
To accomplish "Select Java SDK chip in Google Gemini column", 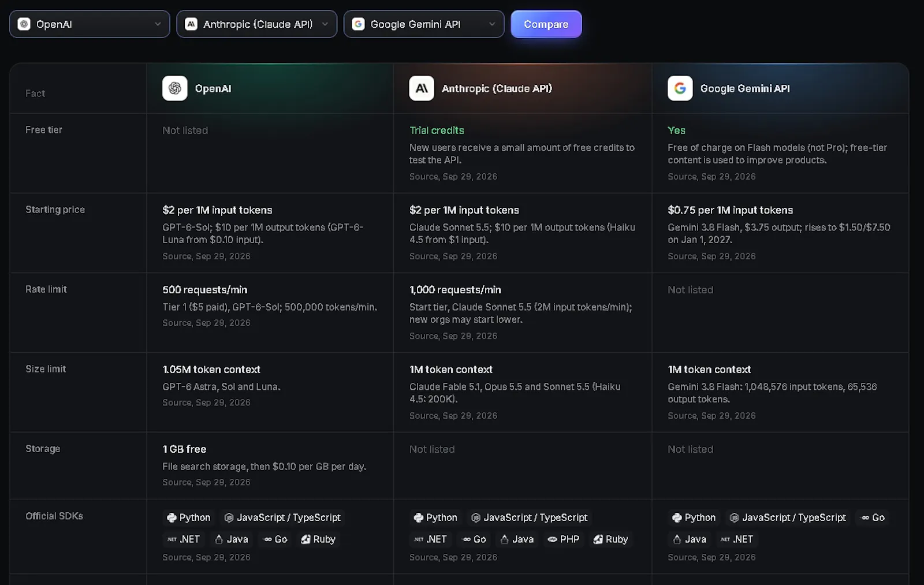I will tap(690, 539).
